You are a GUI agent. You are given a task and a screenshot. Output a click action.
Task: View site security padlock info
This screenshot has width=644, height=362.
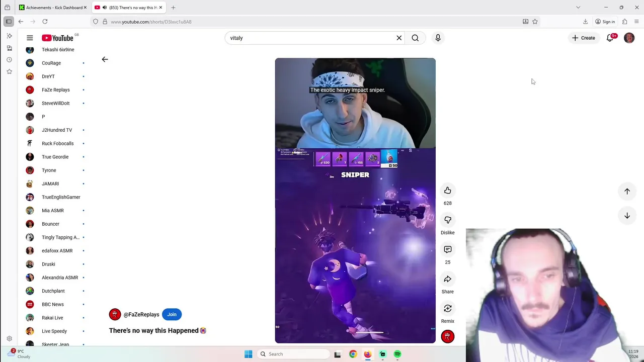(x=105, y=22)
